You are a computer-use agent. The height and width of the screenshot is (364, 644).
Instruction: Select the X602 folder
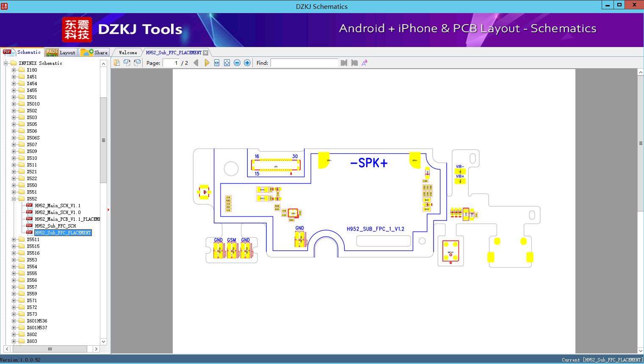click(x=32, y=334)
